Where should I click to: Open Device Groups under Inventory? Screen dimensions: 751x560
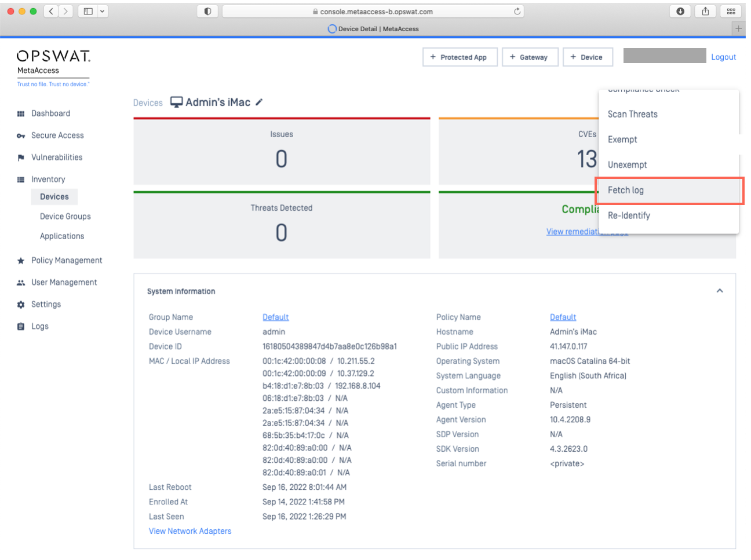(x=65, y=217)
